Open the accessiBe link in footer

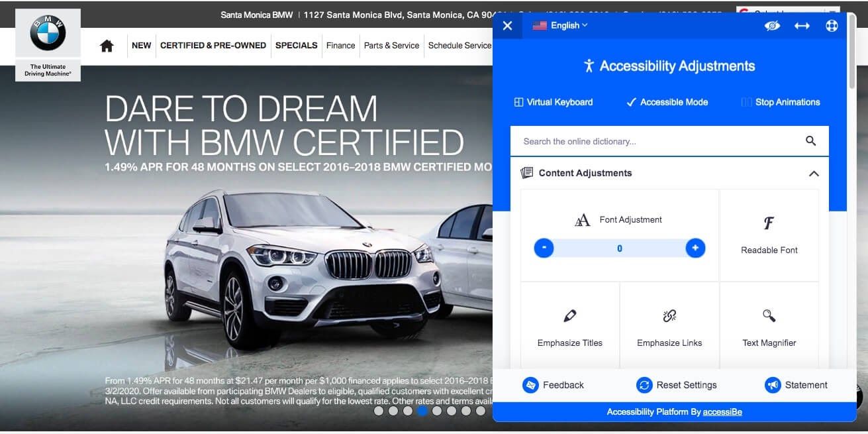(722, 412)
